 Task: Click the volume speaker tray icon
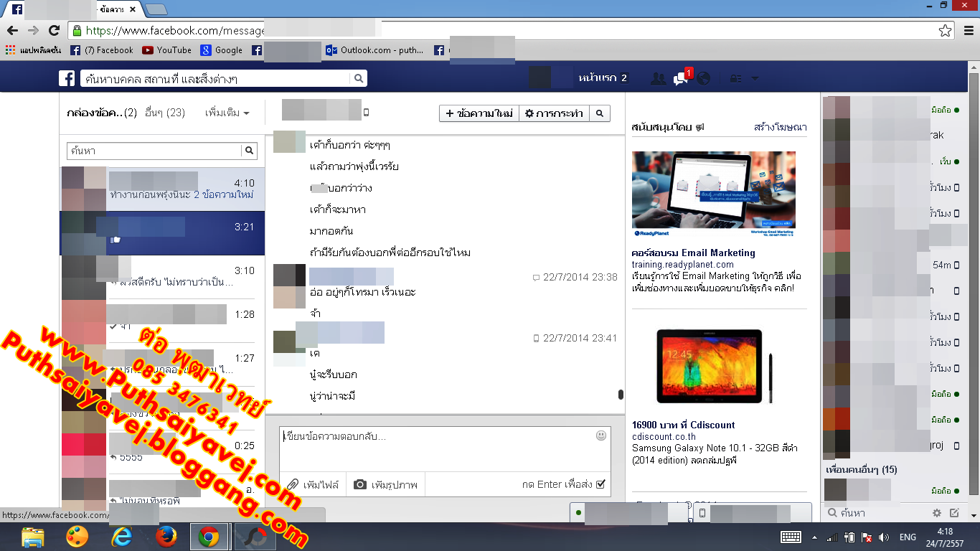(x=883, y=537)
